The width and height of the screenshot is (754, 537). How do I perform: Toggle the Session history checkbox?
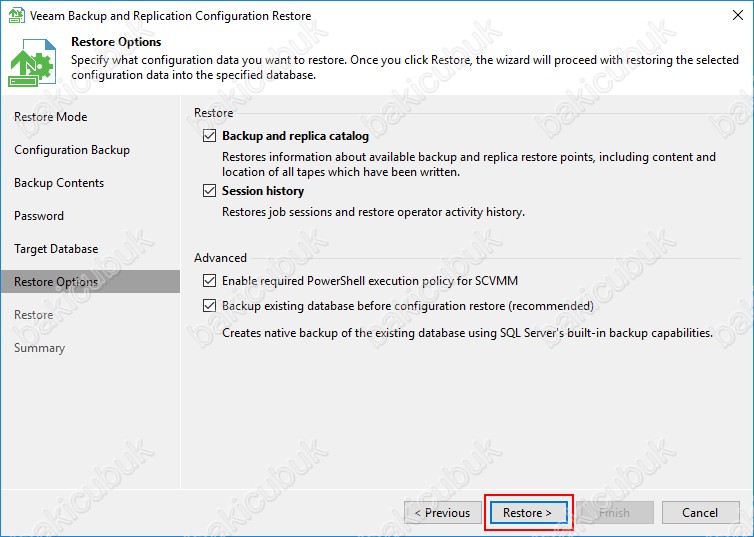point(209,191)
